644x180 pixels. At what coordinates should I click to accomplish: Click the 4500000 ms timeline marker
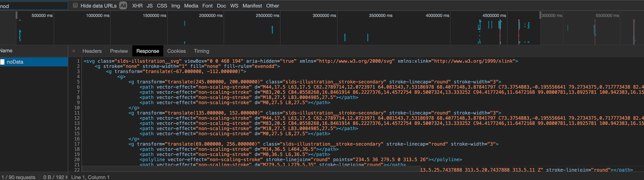click(x=494, y=16)
